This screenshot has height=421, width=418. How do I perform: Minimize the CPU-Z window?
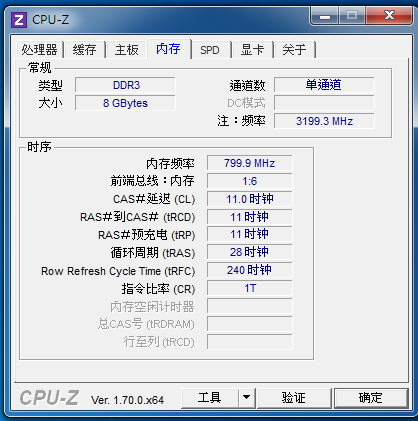click(325, 16)
